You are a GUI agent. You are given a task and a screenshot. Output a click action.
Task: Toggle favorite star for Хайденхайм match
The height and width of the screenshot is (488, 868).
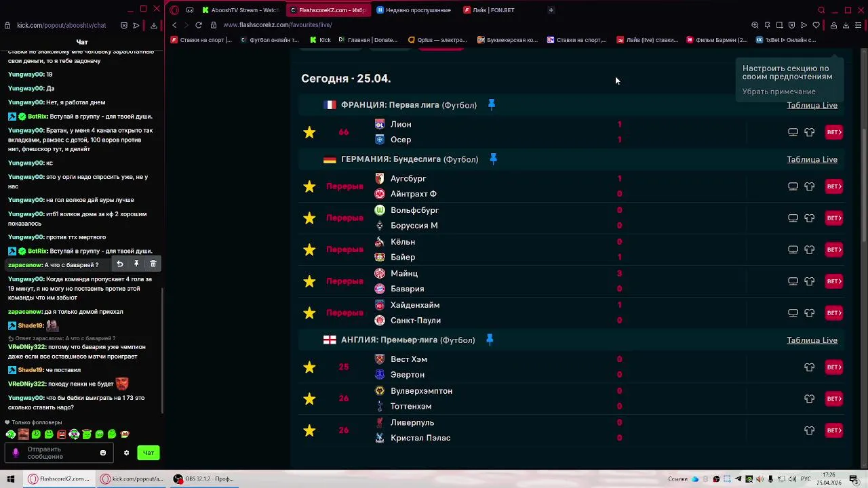(x=309, y=312)
